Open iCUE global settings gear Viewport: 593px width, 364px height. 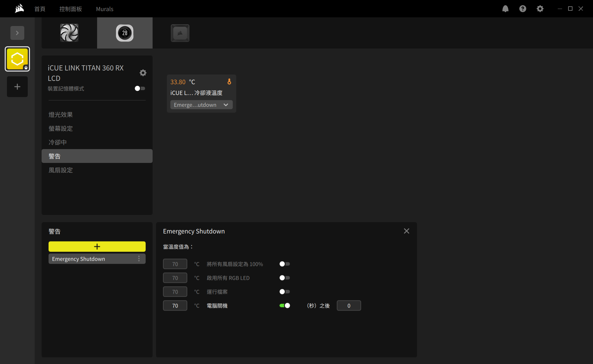click(x=540, y=9)
